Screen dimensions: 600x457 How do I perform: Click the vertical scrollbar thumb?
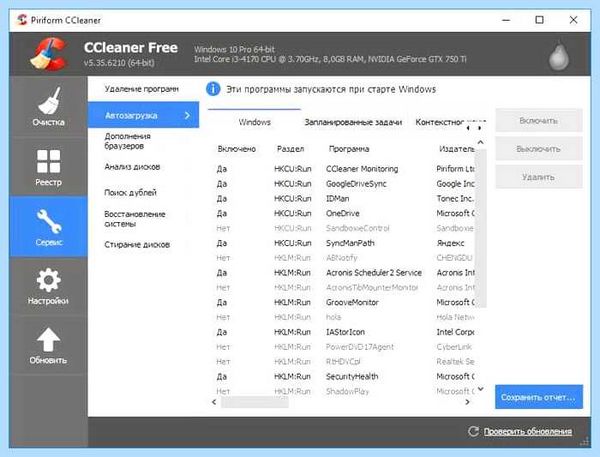(x=481, y=228)
